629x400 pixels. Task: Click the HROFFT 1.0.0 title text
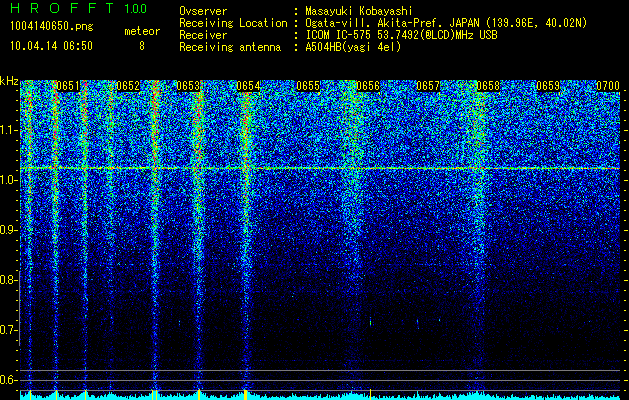click(x=79, y=8)
